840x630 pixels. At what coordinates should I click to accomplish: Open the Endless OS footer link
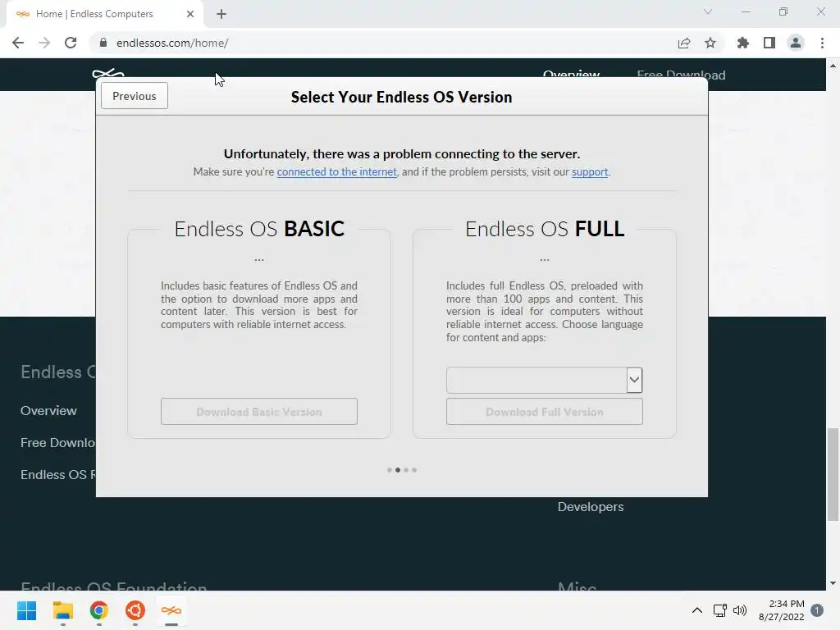coord(58,475)
